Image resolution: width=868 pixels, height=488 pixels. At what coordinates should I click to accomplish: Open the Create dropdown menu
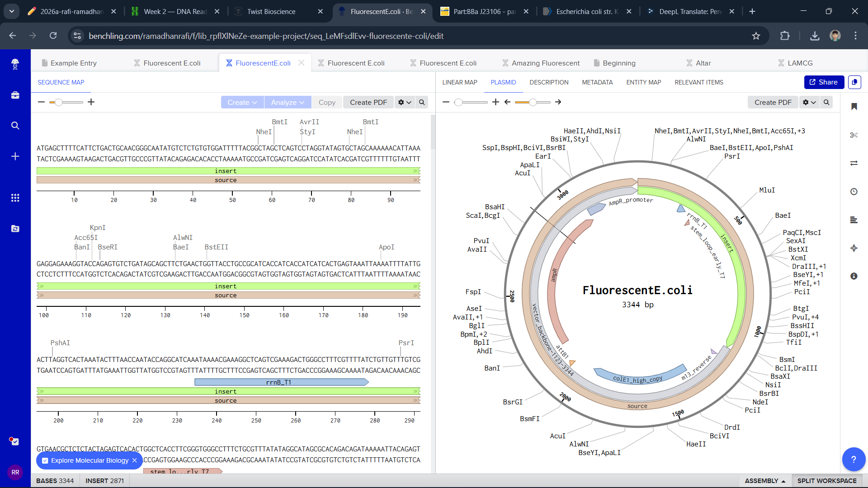242,103
